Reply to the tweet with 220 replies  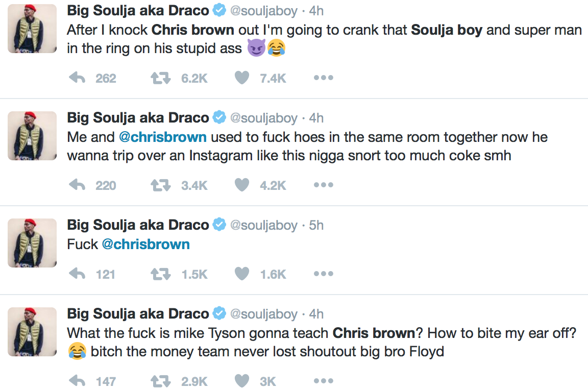[77, 185]
